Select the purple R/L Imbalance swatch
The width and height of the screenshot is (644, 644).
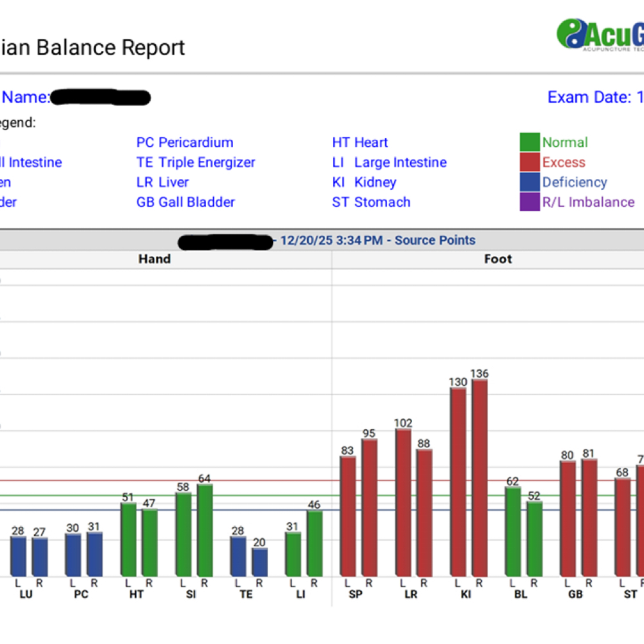pyautogui.click(x=529, y=202)
